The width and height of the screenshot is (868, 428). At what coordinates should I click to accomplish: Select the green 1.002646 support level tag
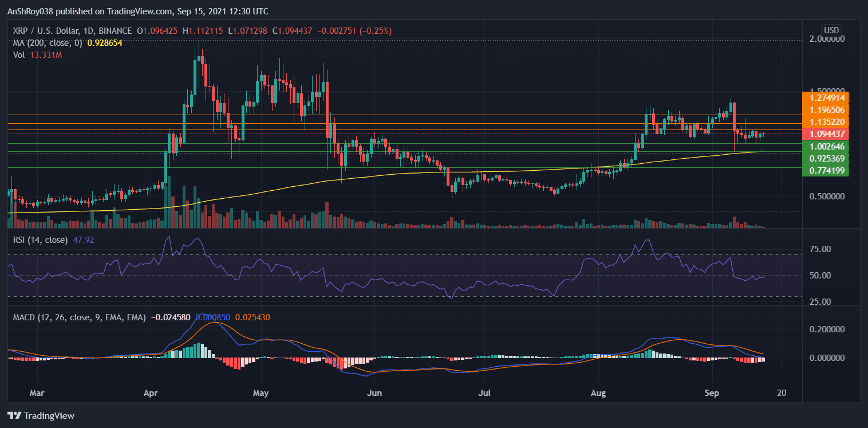coord(827,147)
